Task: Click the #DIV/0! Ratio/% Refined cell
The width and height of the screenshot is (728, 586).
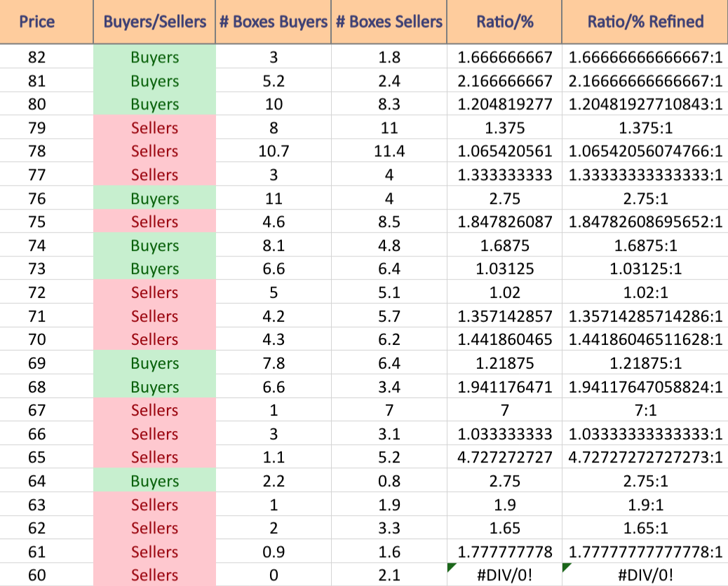Action: pos(645,575)
